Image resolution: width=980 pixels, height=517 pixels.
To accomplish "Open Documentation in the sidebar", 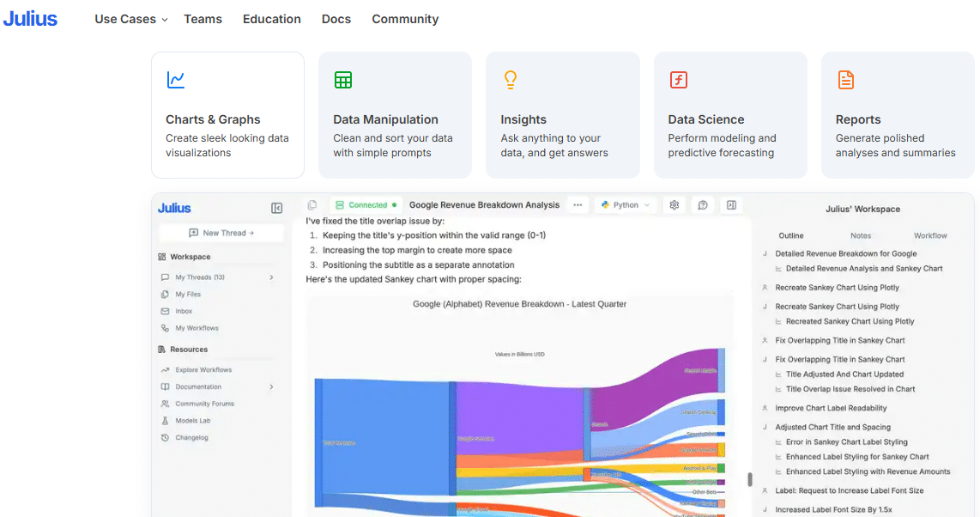I will coord(198,387).
